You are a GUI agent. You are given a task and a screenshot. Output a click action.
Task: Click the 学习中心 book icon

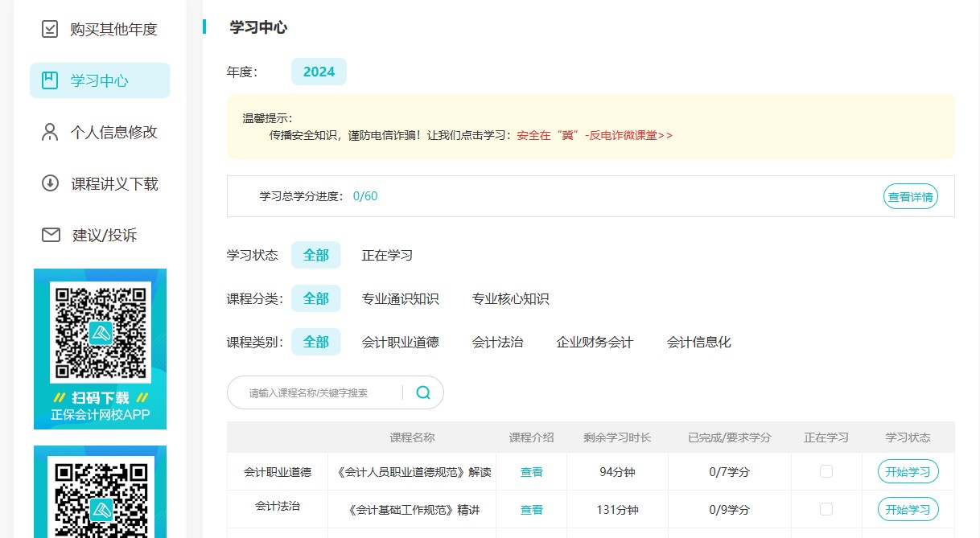pyautogui.click(x=50, y=80)
